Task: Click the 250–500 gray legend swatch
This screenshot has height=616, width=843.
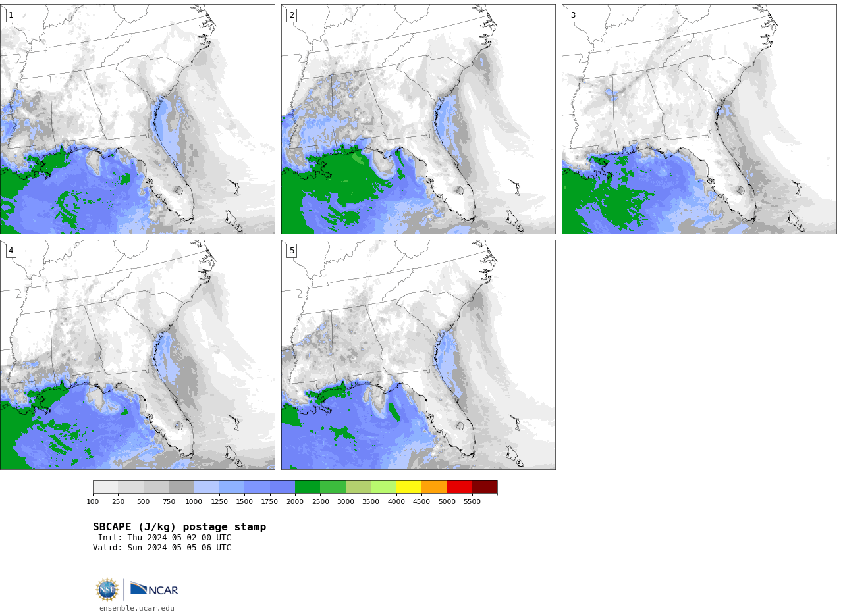Action: 131,487
